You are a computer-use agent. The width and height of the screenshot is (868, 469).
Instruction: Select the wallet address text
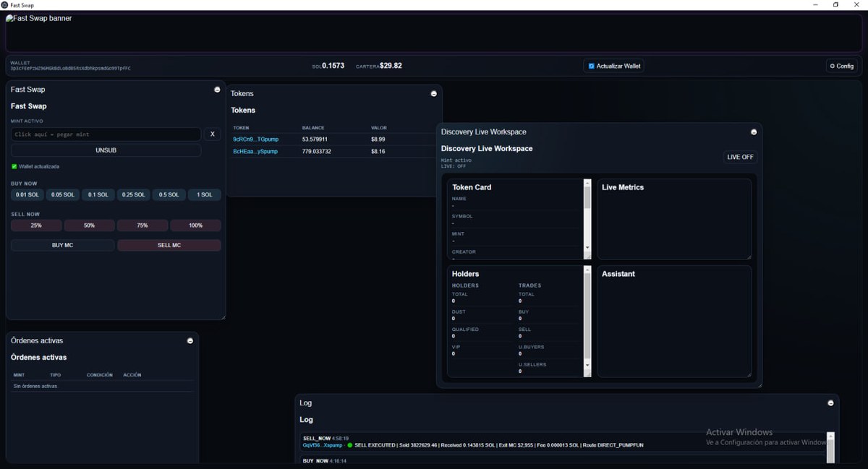[70, 69]
